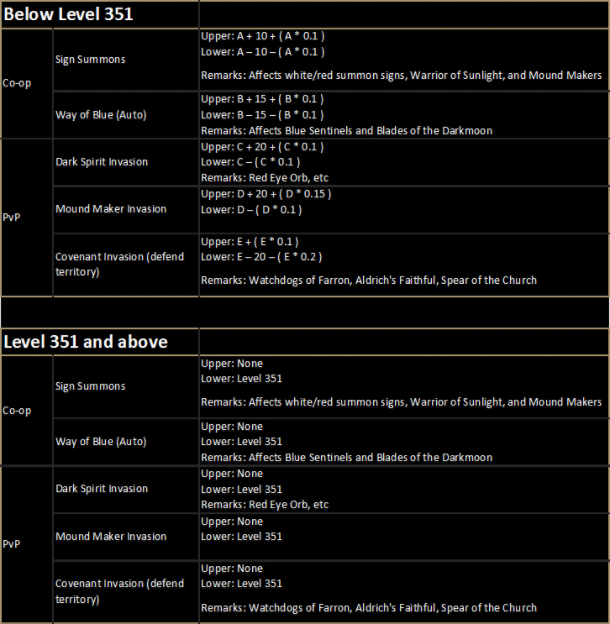Select "Dark Spirit Invasion" in Level 351 and above table
Screen dimensions: 610x624
click(101, 489)
